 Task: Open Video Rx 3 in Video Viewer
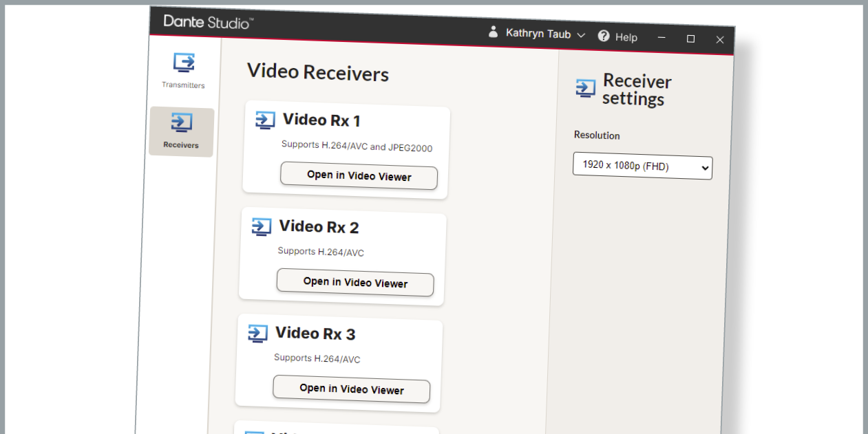[351, 389]
